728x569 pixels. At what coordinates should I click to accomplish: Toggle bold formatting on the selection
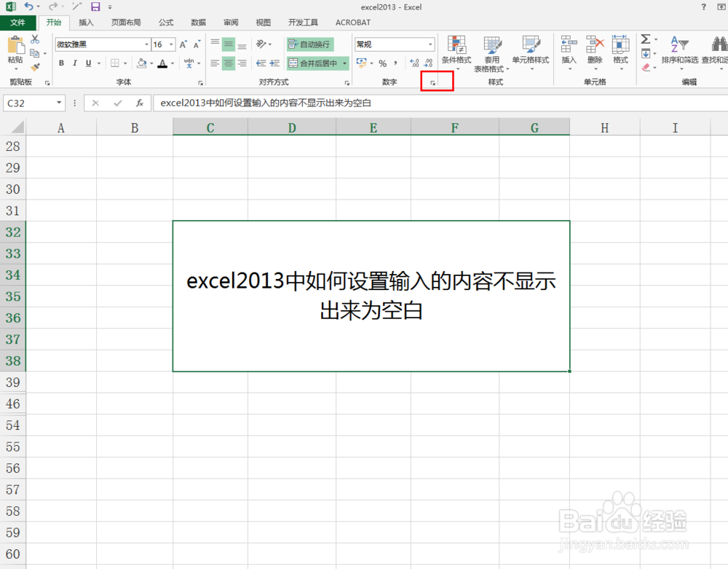61,63
